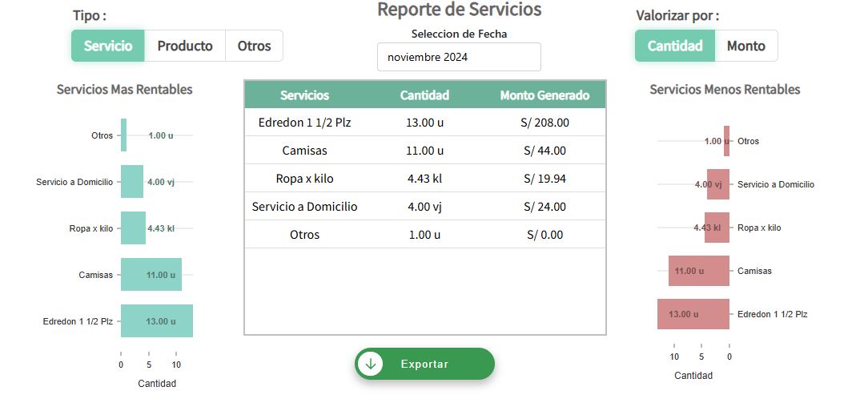868x403 pixels.
Task: Click the green Edredon bar in left chart
Action: 156,321
